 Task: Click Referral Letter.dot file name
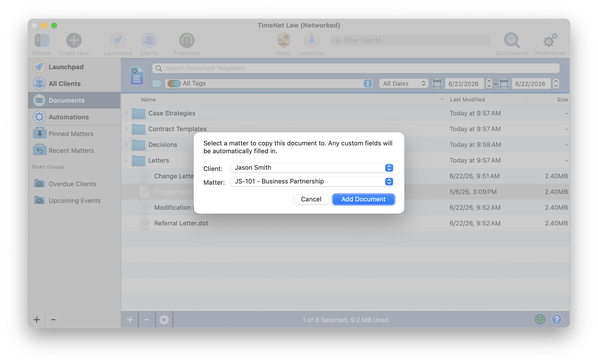[x=181, y=223]
